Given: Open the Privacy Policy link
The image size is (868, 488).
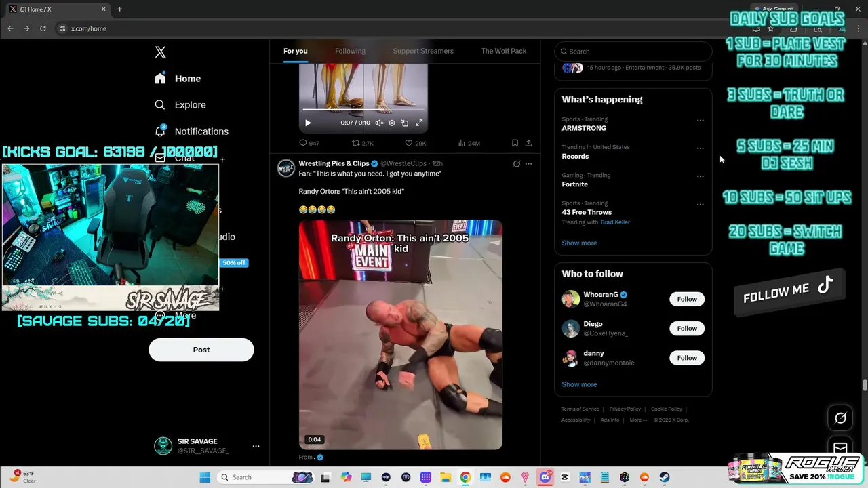Looking at the screenshot, I should (x=625, y=409).
